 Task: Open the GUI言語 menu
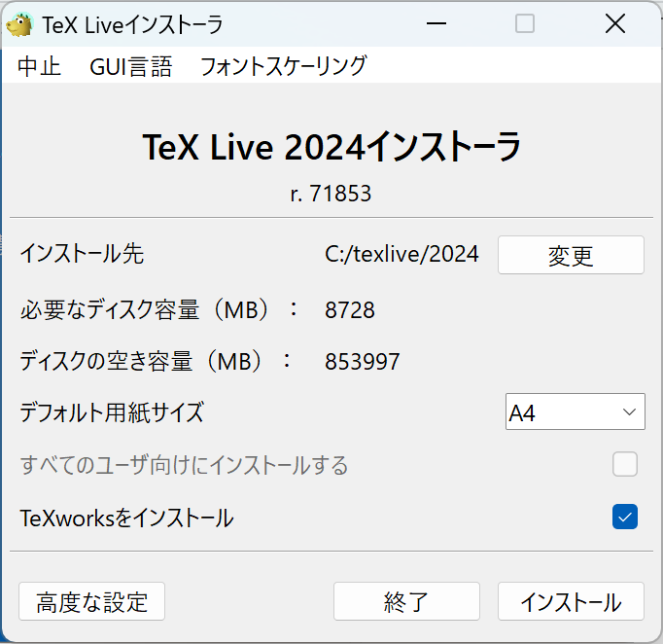(x=130, y=66)
